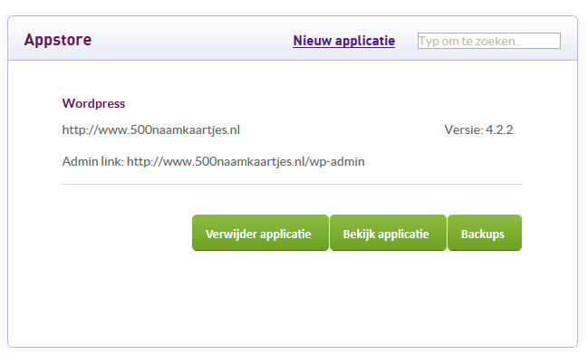The height and width of the screenshot is (364, 588).
Task: Click the word 'applicatie' in Bekijk applicatie button
Action: (x=403, y=235)
